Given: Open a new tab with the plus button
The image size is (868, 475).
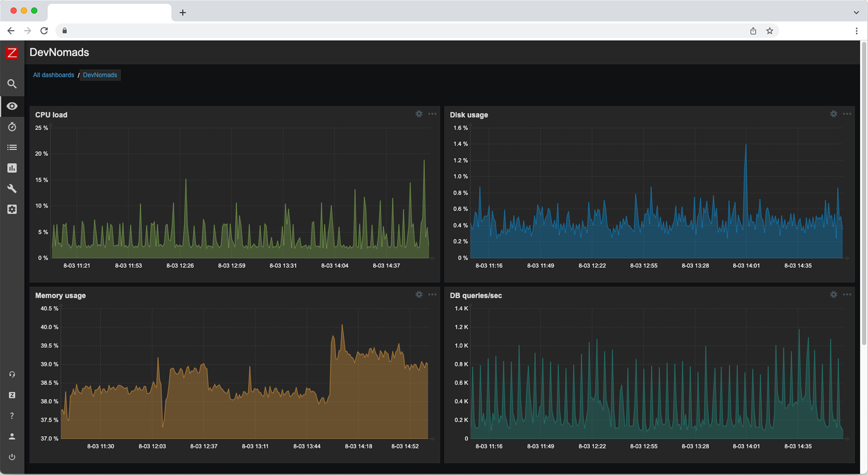Looking at the screenshot, I should pos(183,13).
